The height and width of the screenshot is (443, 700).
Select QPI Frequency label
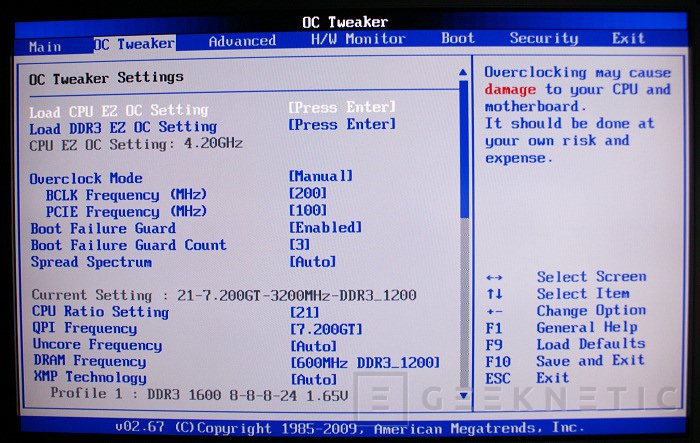pos(85,328)
